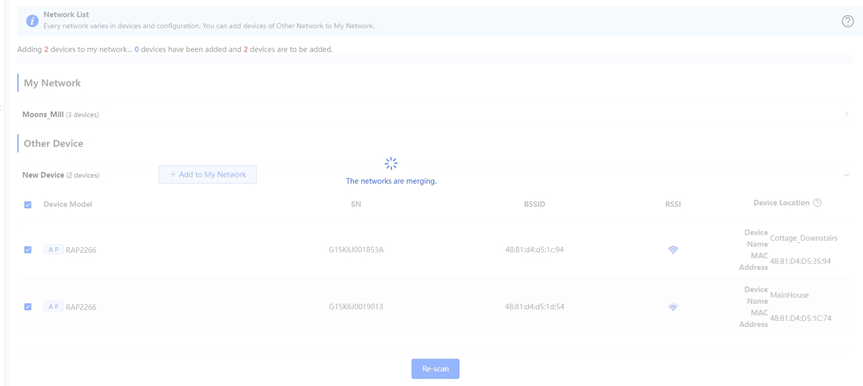Viewport: 863px width, 386px height.
Task: Click The networks are merging message
Action: click(391, 181)
